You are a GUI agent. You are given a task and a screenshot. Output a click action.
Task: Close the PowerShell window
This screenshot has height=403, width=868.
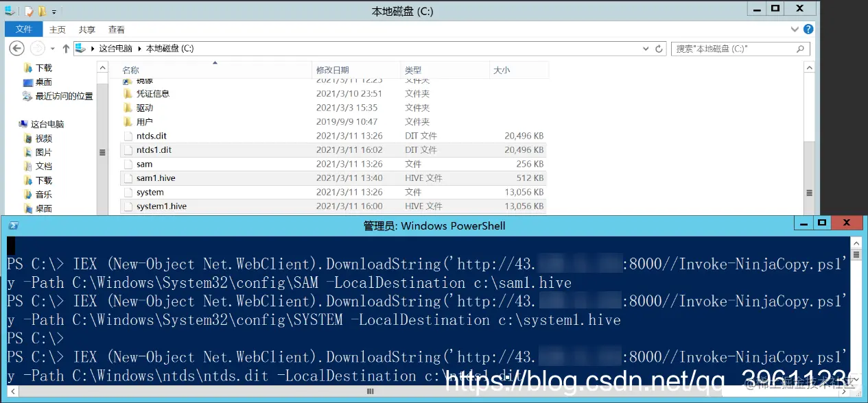[x=847, y=223]
